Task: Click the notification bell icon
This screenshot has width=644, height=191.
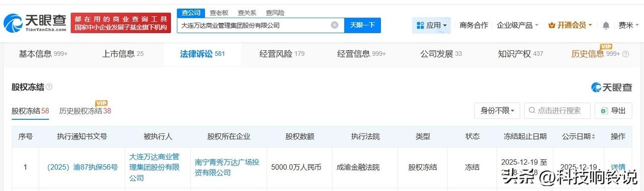Action: (606, 25)
